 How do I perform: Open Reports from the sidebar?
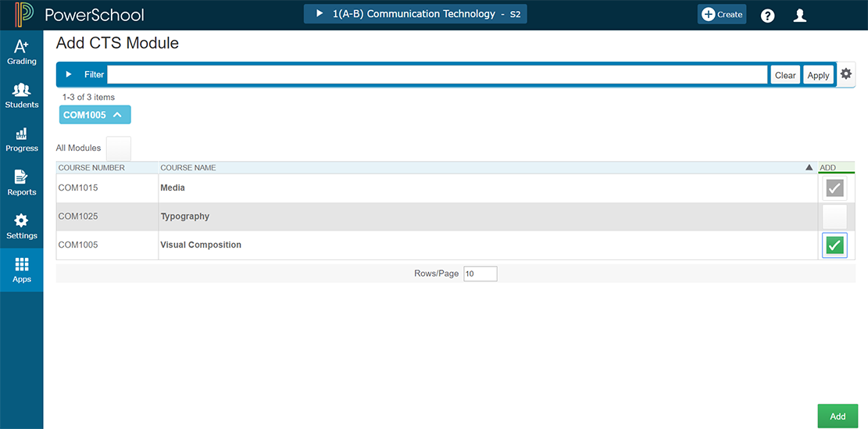22,184
